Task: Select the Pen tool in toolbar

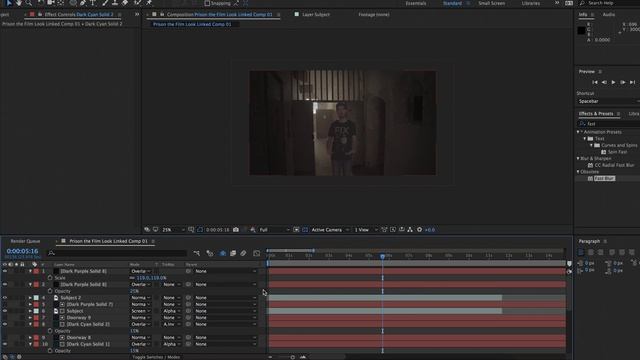Action: pyautogui.click(x=83, y=3)
